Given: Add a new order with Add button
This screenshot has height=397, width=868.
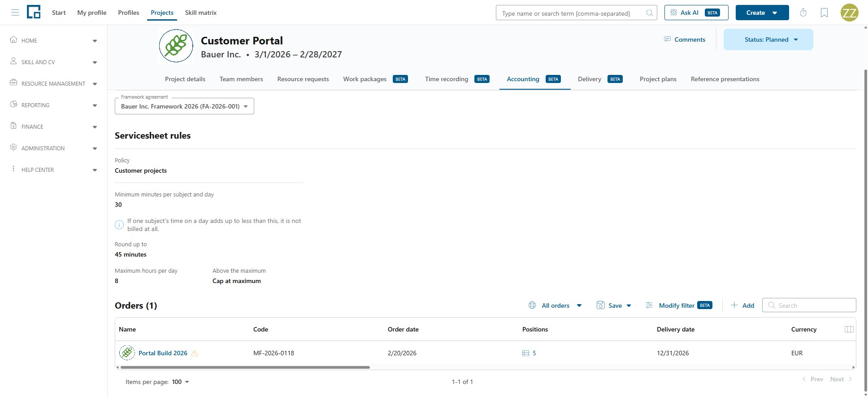Looking at the screenshot, I should coord(742,305).
